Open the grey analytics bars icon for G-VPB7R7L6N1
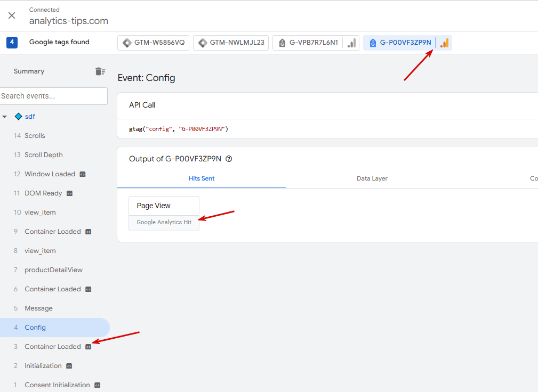Viewport: 538px width, 392px height. tap(351, 43)
